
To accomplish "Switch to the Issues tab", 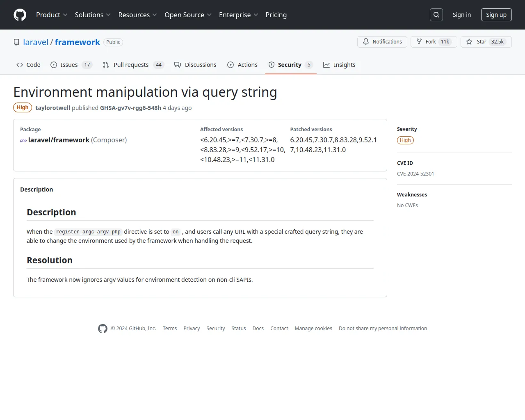I will (x=71, y=65).
